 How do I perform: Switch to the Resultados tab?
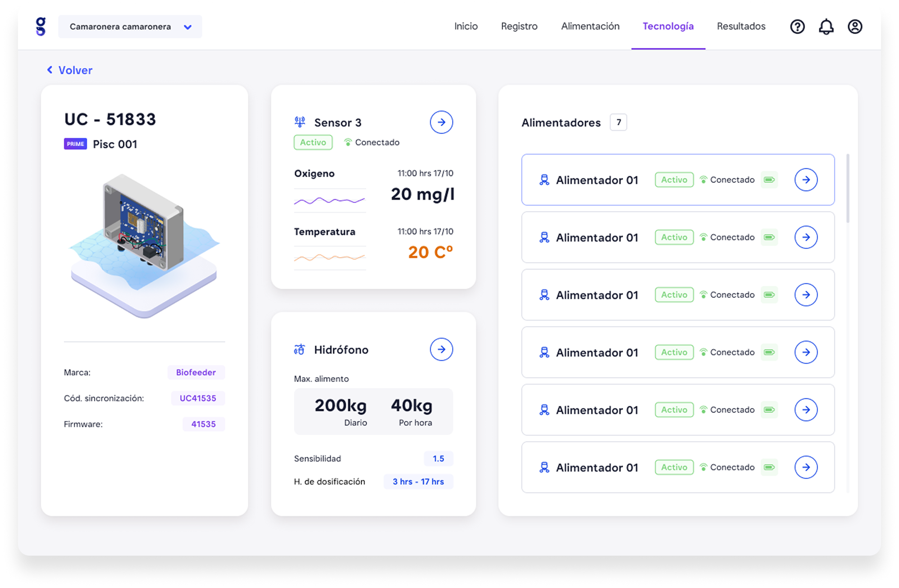click(741, 26)
